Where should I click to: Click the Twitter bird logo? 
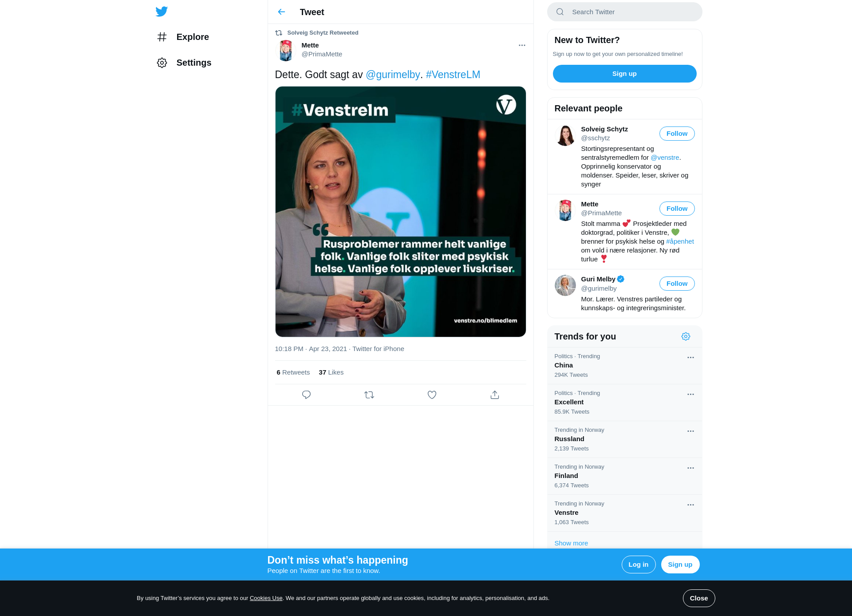162,12
